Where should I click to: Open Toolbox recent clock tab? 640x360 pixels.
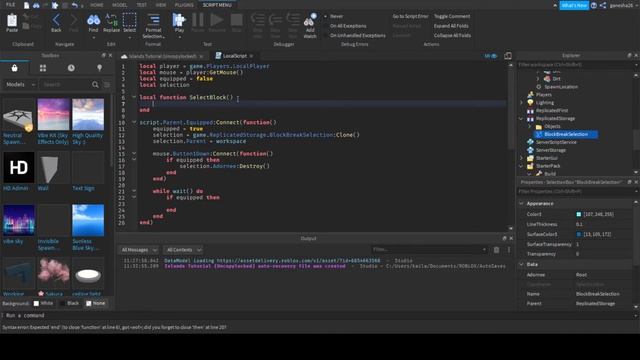[71, 68]
